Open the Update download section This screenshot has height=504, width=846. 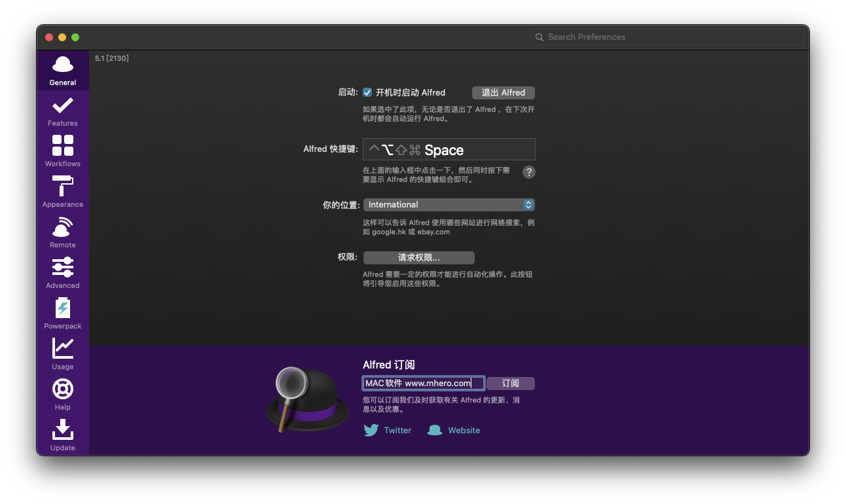click(63, 436)
